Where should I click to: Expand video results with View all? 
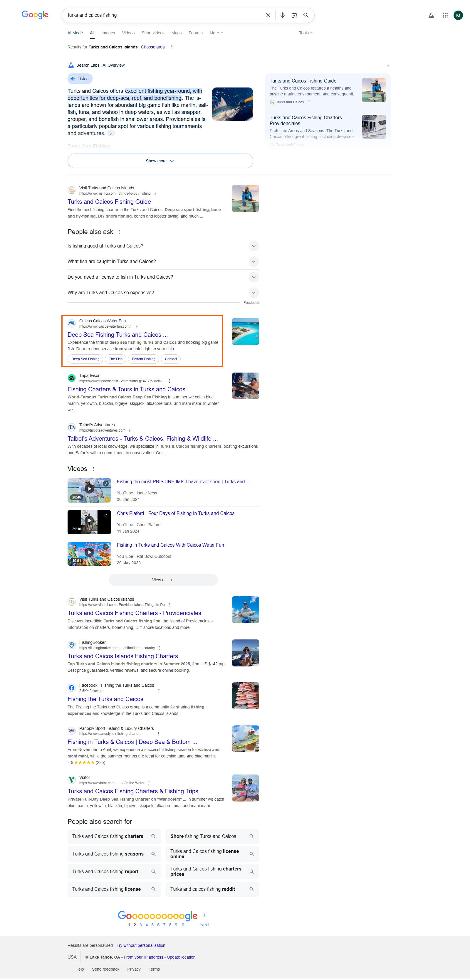[163, 580]
